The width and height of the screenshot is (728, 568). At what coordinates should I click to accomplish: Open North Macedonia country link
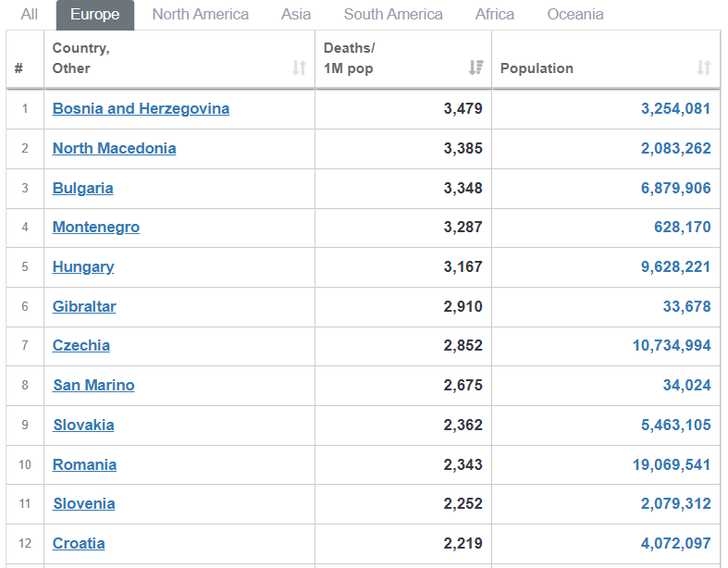pyautogui.click(x=114, y=149)
